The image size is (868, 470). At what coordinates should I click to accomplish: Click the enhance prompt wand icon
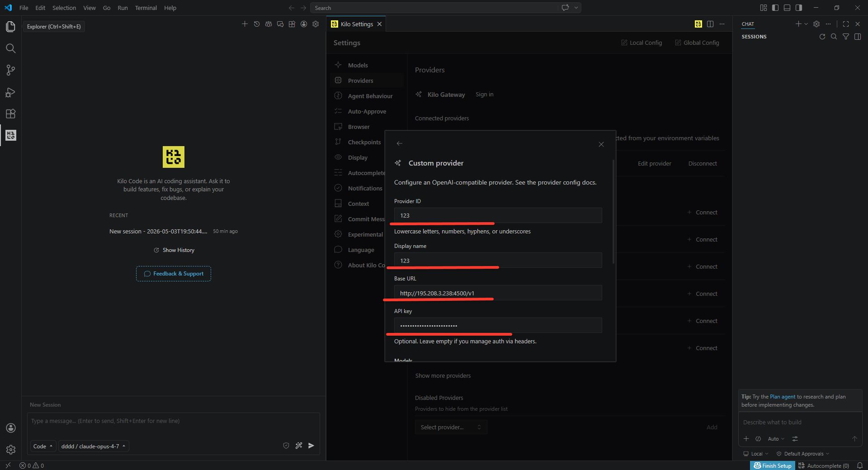pyautogui.click(x=299, y=446)
